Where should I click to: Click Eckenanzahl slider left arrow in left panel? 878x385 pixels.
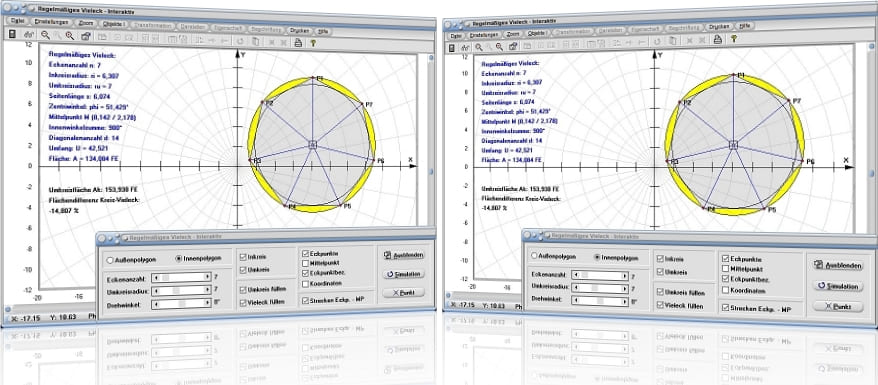coord(156,277)
